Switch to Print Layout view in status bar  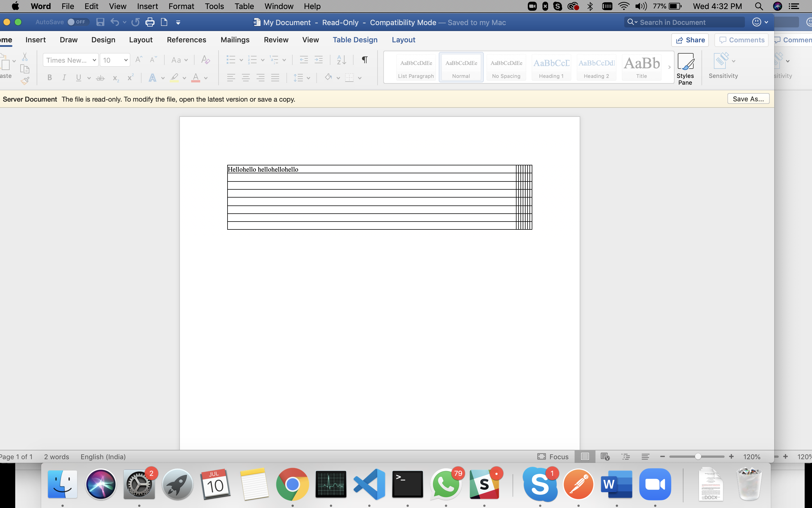click(x=585, y=457)
